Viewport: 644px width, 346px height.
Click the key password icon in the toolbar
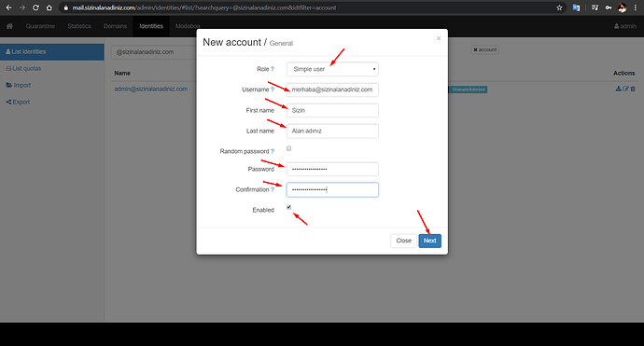(x=609, y=7)
